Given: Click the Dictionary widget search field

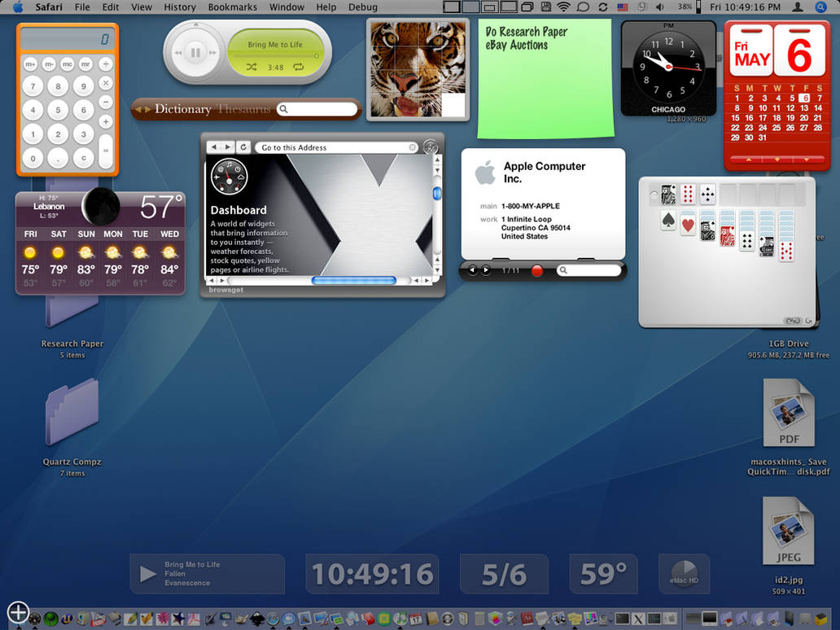Looking at the screenshot, I should 317,109.
